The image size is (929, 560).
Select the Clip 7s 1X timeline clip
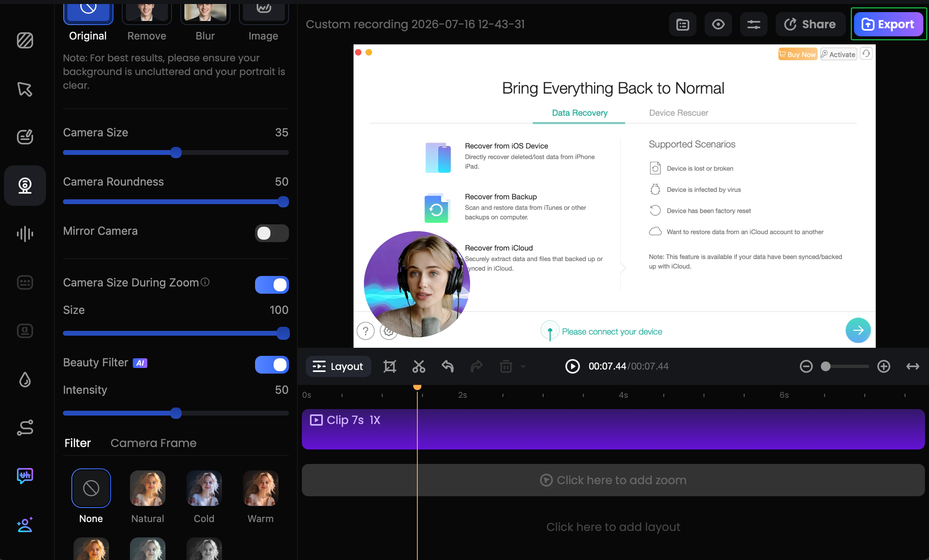coord(613,429)
